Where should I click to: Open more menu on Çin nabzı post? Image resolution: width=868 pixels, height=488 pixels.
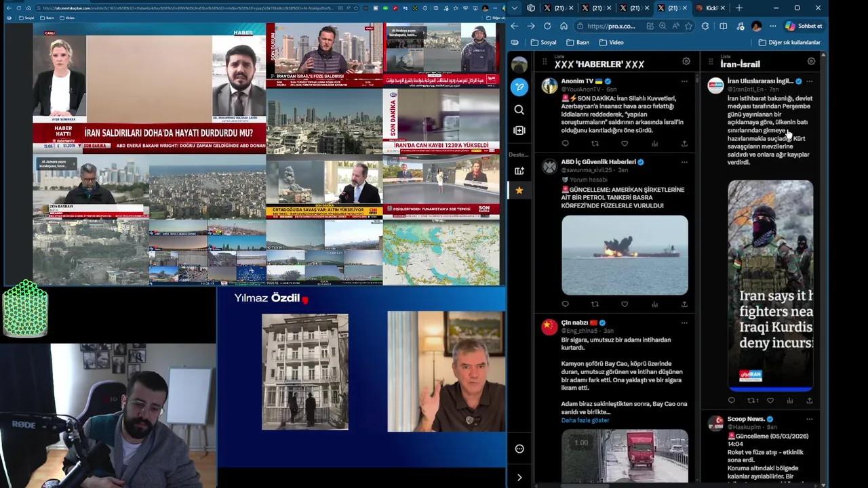(684, 323)
